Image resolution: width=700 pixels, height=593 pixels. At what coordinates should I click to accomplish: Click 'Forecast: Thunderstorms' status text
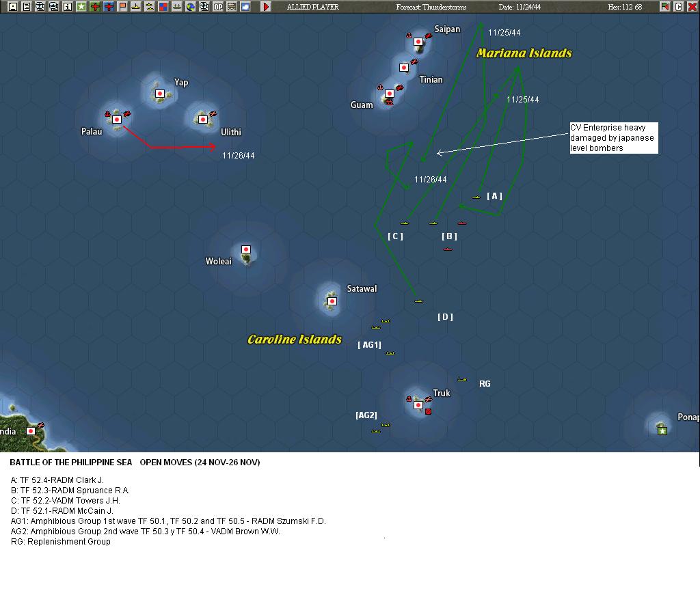coord(431,7)
